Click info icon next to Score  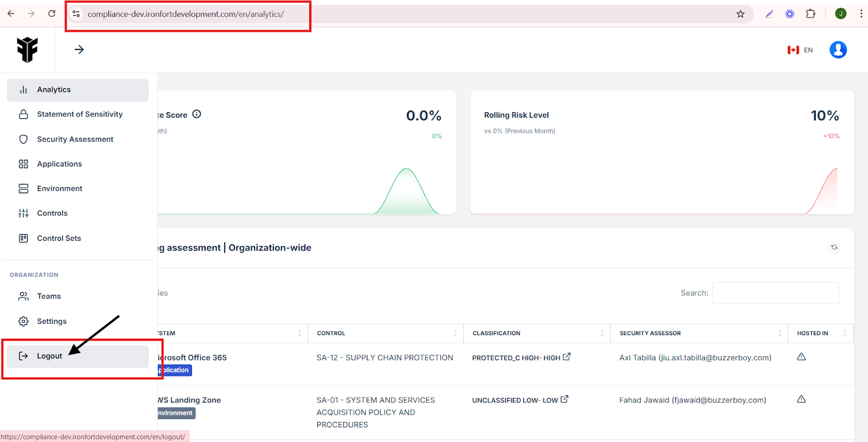point(197,114)
